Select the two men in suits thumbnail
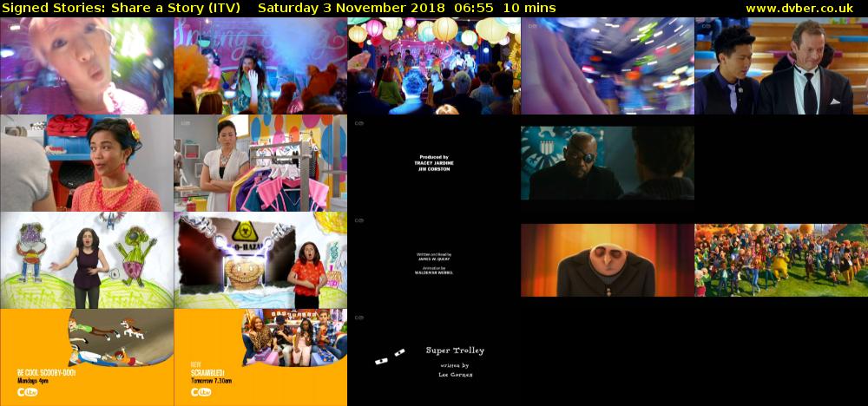This screenshot has height=406, width=868. tap(781, 66)
